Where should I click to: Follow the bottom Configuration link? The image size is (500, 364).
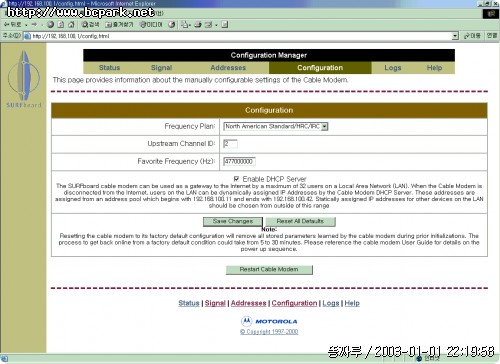(x=294, y=303)
